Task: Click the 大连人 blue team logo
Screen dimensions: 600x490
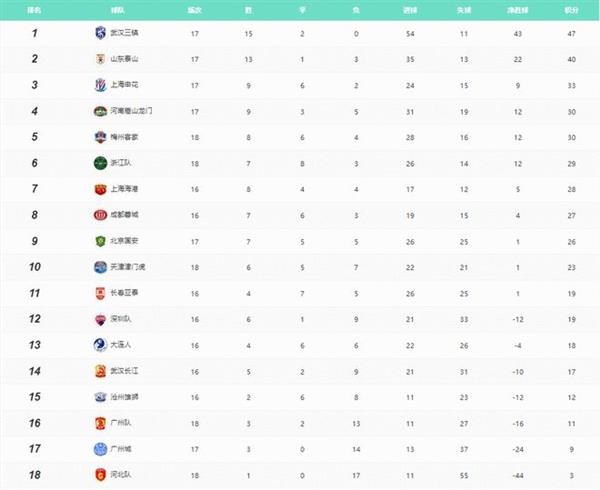Action: (100, 345)
